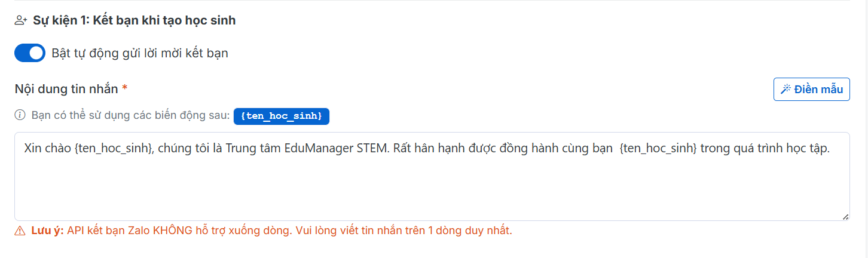This screenshot has height=258, width=868.
Task: Place cursor on {ten_hoc_sinh} after "cùng bạn"
Action: (658, 149)
